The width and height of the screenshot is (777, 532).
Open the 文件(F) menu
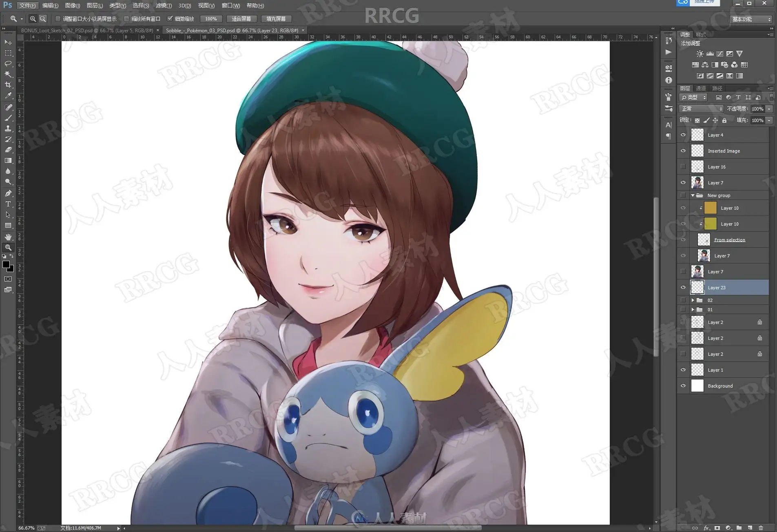point(28,5)
